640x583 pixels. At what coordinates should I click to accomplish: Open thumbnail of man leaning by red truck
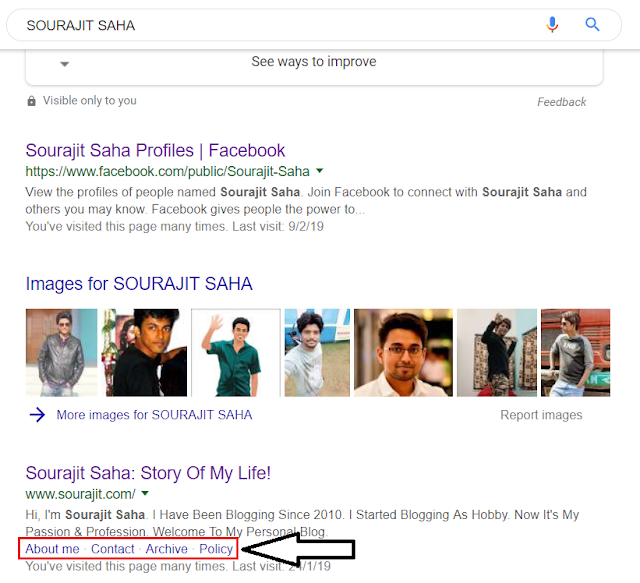click(576, 353)
